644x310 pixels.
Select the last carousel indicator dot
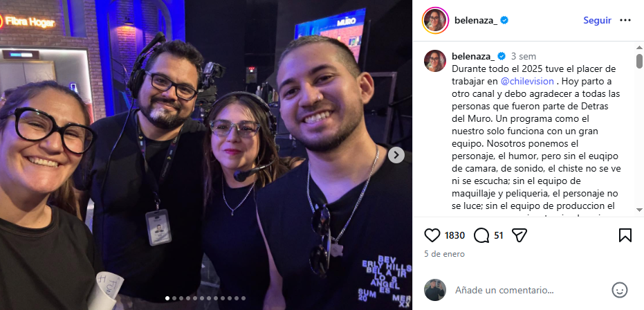[243, 298]
